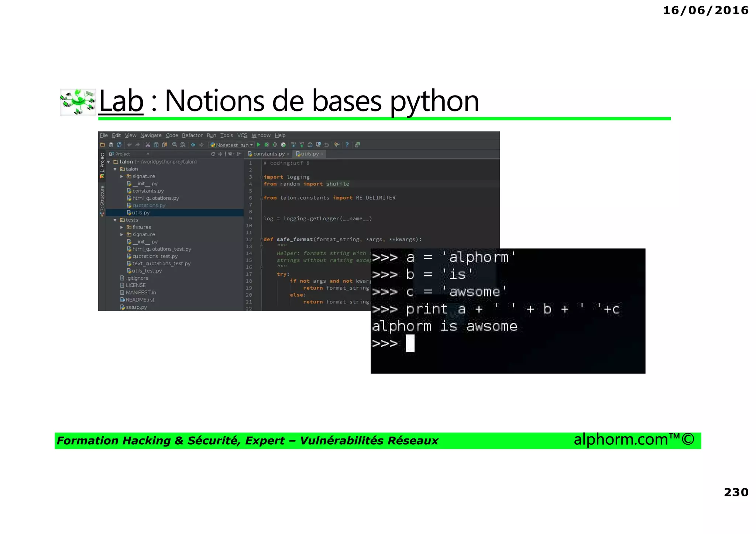The image size is (756, 534).
Task: Click the Save All floppy icon
Action: pos(111,145)
